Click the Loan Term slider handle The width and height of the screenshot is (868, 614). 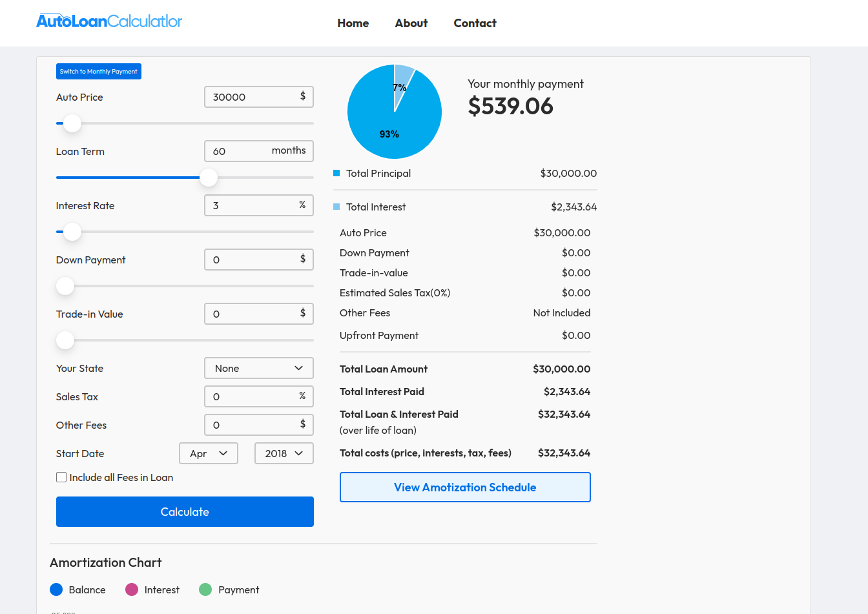click(209, 178)
